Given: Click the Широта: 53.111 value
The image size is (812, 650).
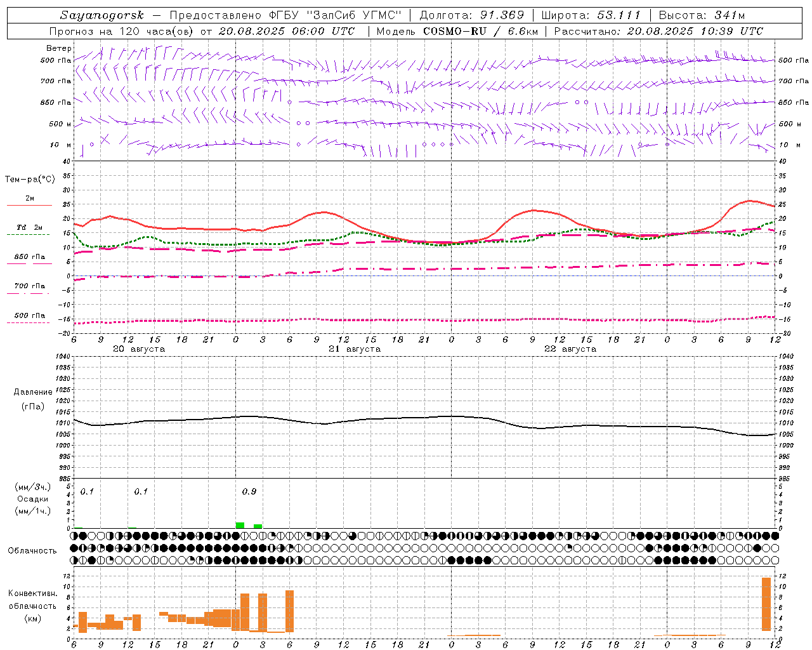Looking at the screenshot, I should 592,15.
